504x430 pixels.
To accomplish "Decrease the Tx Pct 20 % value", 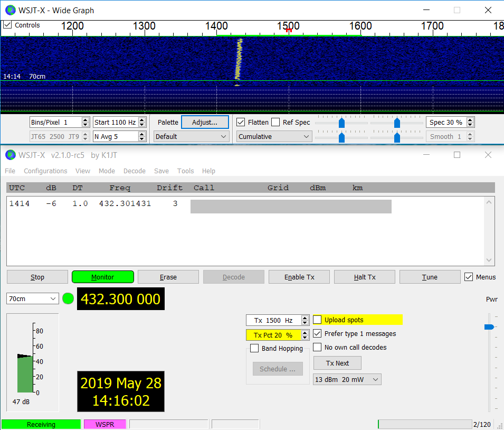I will click(x=305, y=338).
